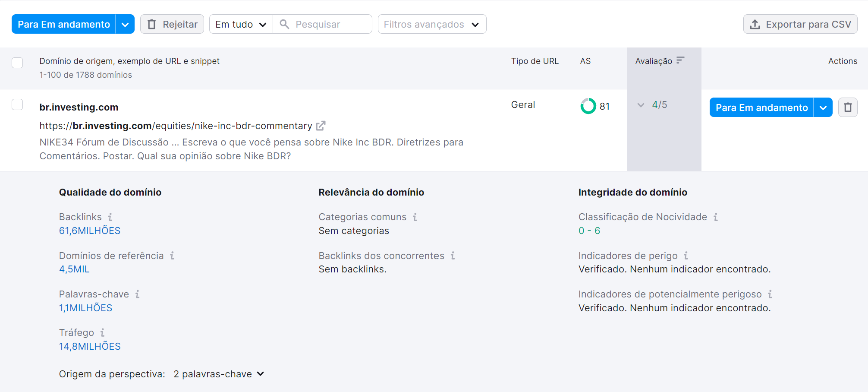Click external link icon next to the URL
Image resolution: width=868 pixels, height=392 pixels.
tap(321, 126)
